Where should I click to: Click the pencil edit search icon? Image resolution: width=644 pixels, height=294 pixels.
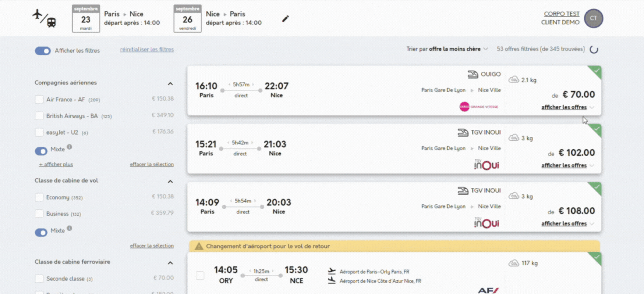pyautogui.click(x=286, y=19)
